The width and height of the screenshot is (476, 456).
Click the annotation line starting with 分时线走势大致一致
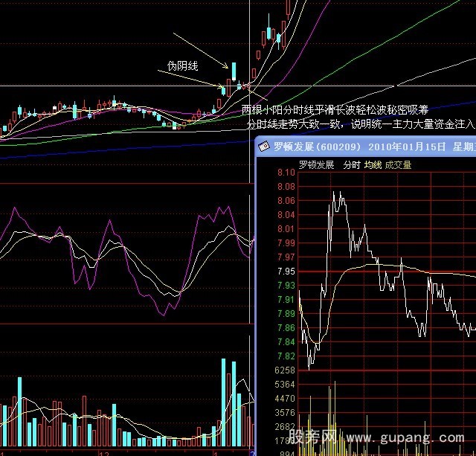[360, 123]
